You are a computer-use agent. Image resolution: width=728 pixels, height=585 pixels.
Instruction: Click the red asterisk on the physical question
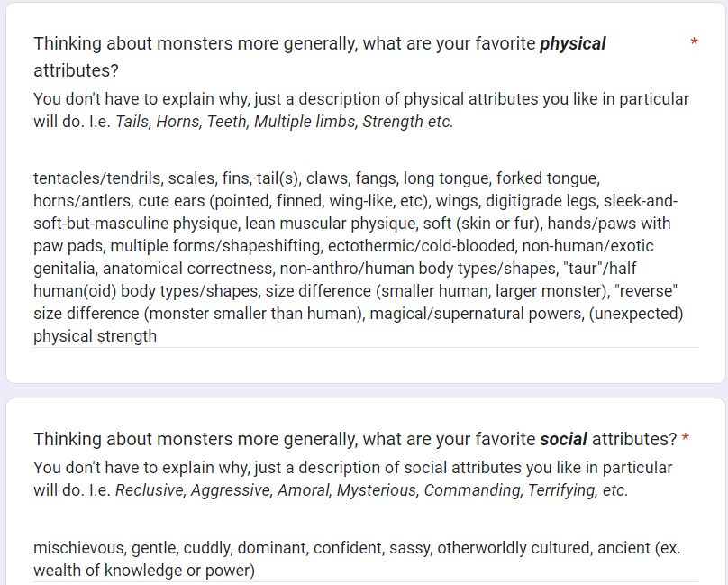[x=693, y=40]
